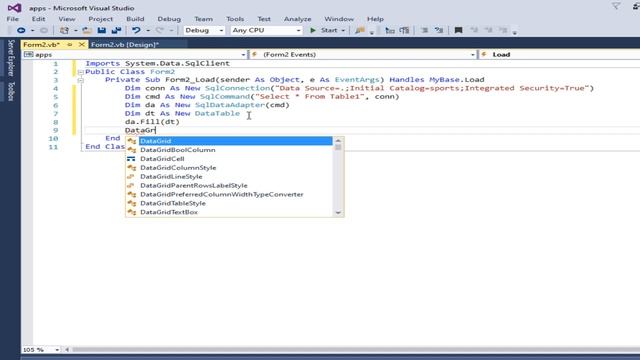Open the Server Explorer side panel

tap(11, 58)
